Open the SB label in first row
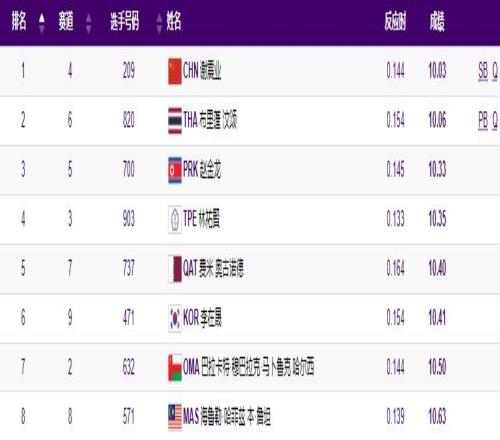The width and height of the screenshot is (500, 440). click(x=483, y=71)
